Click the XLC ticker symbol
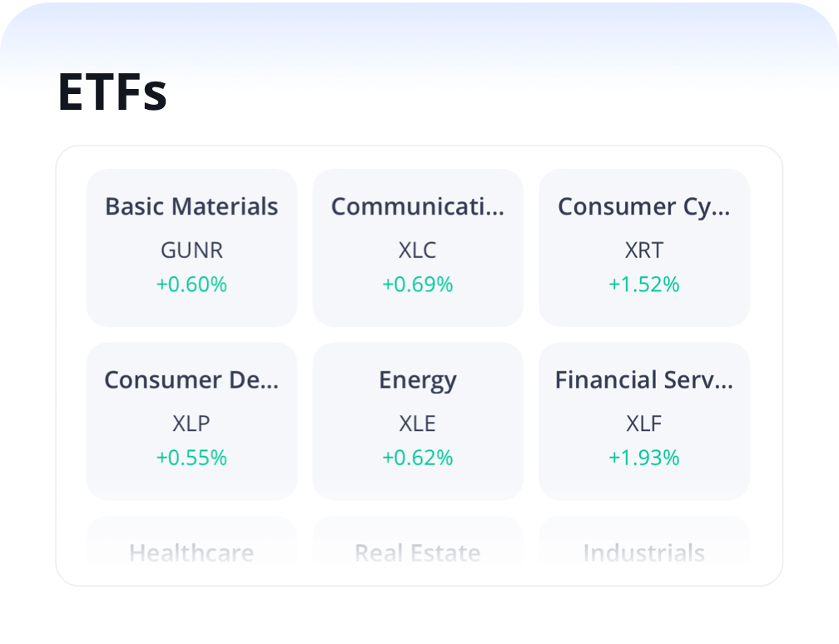 418,250
